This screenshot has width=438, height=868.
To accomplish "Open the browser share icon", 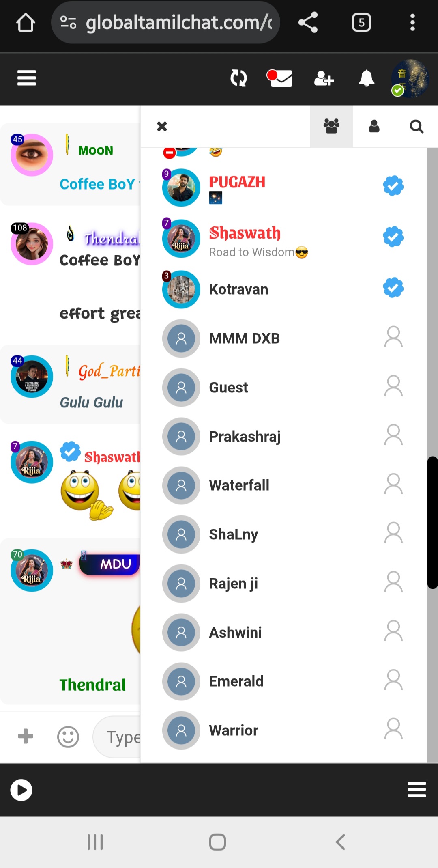I will coord(308,22).
